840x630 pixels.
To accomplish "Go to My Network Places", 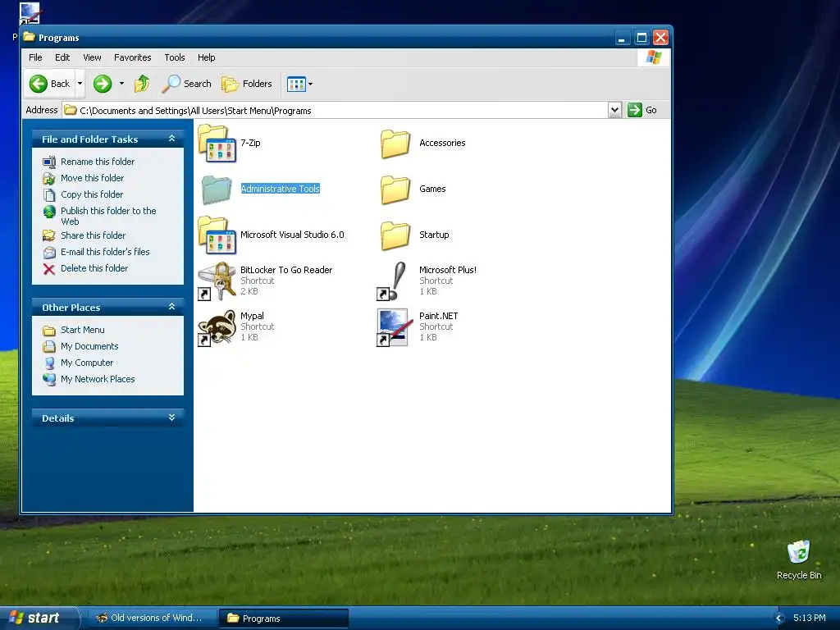I will (98, 379).
